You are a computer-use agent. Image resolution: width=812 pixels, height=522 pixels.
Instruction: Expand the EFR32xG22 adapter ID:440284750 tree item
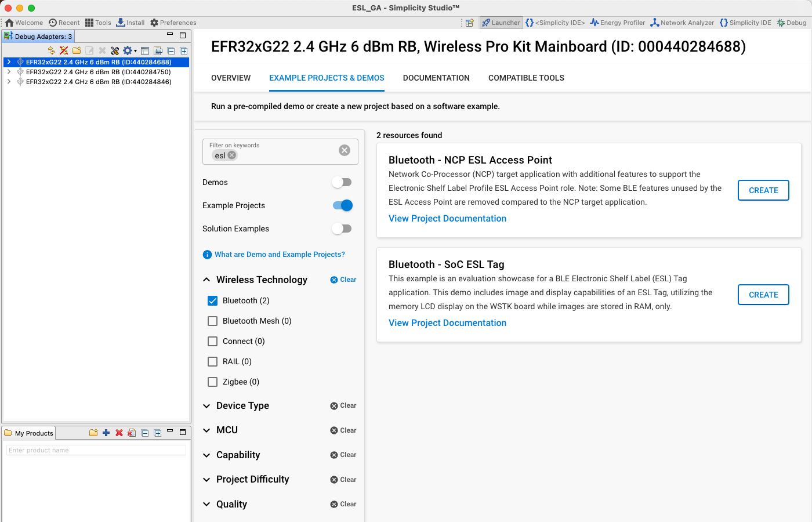click(x=8, y=72)
